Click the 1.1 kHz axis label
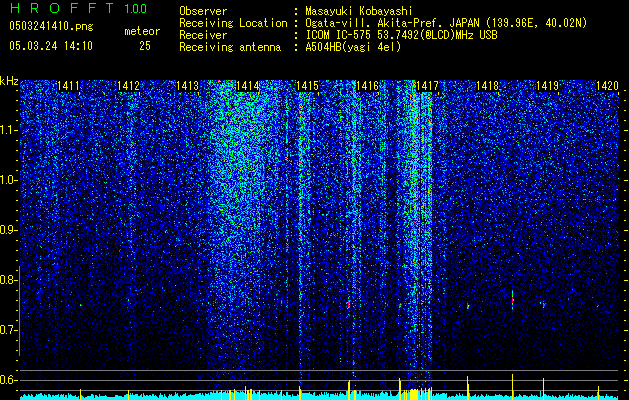 coord(8,130)
